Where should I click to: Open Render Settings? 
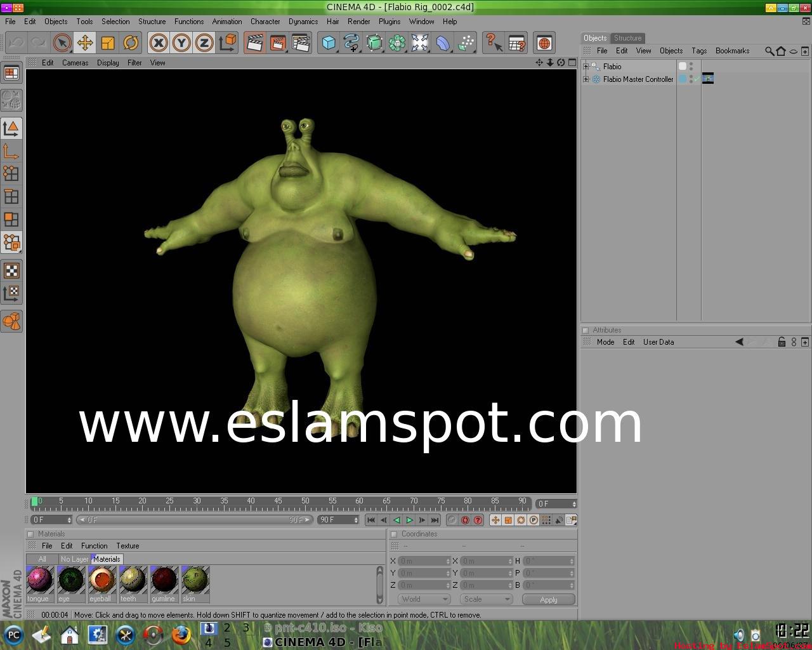tap(301, 43)
